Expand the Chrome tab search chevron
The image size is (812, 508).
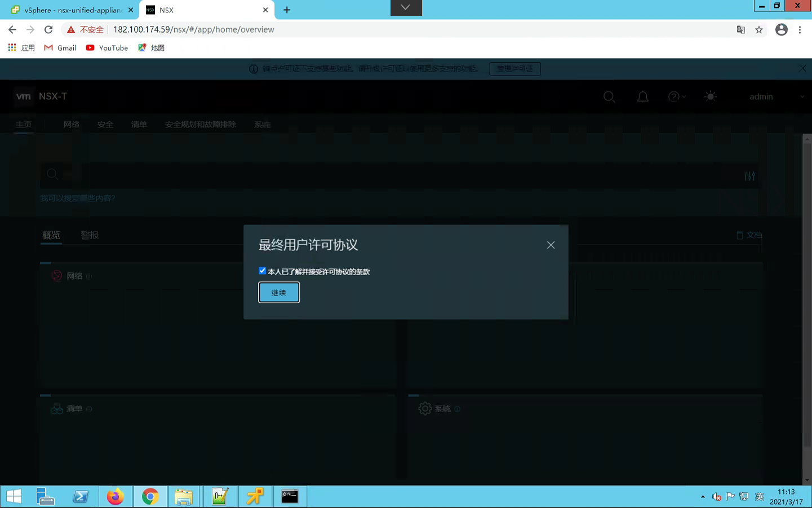tap(406, 8)
